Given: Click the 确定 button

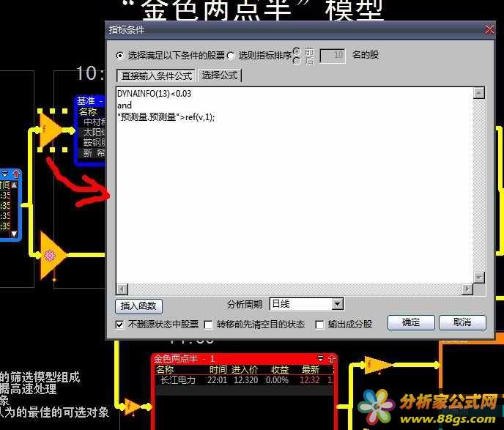Looking at the screenshot, I should (411, 322).
